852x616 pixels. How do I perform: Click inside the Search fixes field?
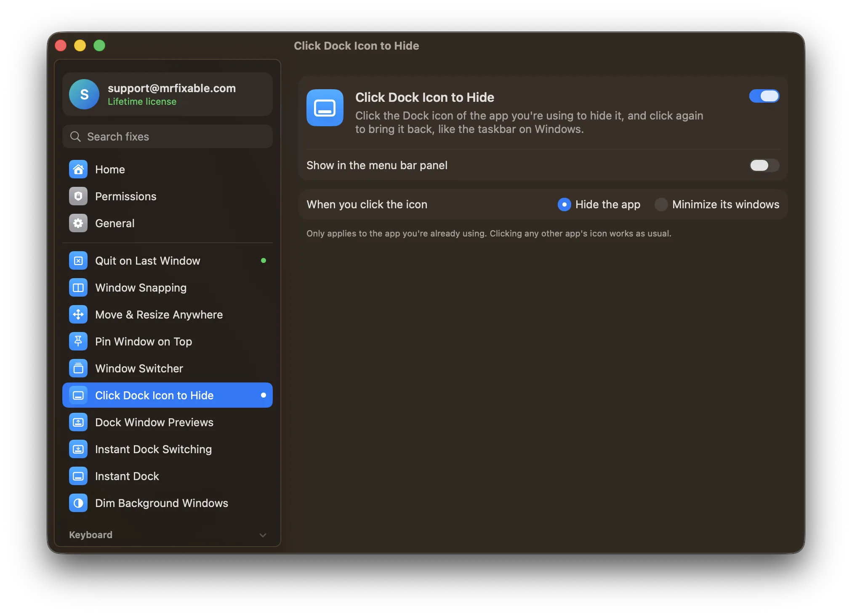point(168,137)
